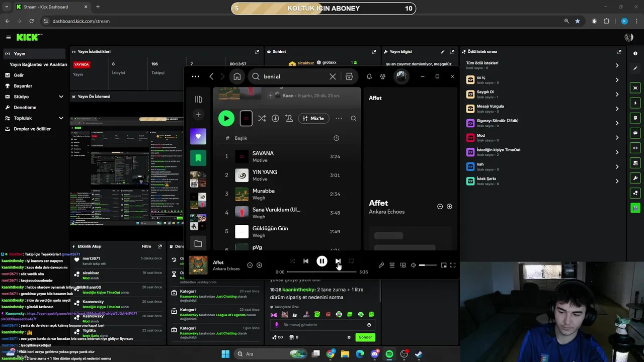This screenshot has width=644, height=362.
Task: Download the playlist using download icon
Action: (x=275, y=118)
